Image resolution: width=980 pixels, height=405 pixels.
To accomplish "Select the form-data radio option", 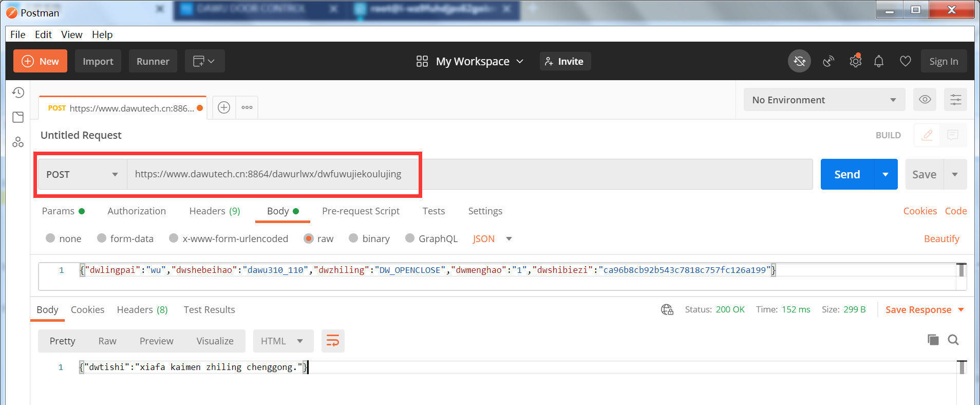I will coord(102,238).
